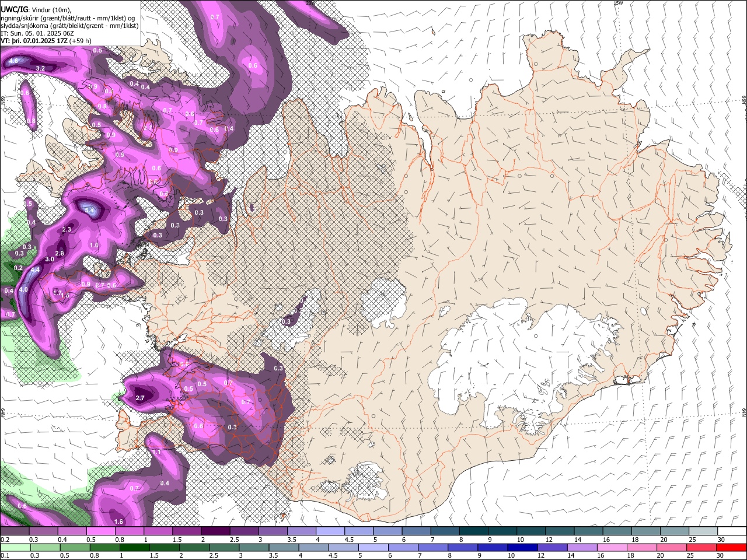Click the 1.1 precipitation value label

tap(157, 452)
